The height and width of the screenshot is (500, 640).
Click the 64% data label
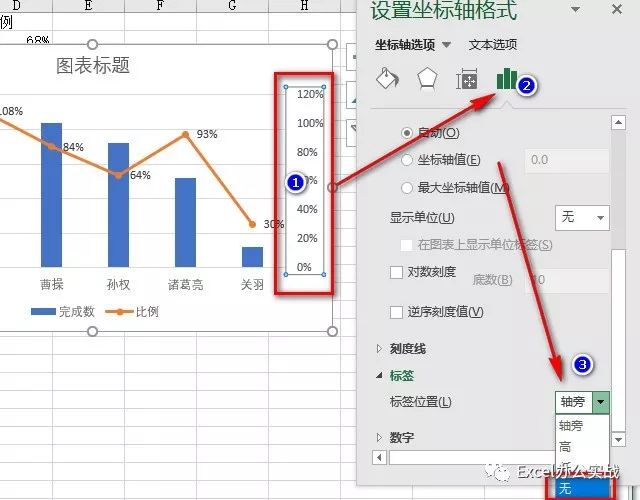coord(140,175)
